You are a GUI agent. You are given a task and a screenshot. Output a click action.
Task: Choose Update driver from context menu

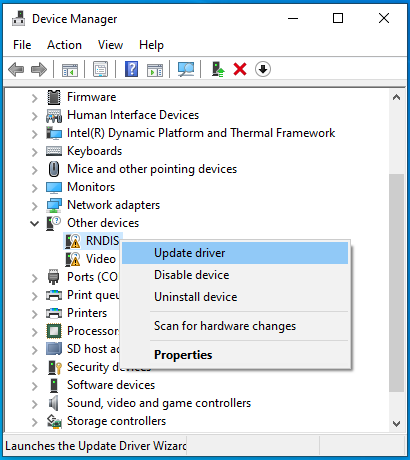(x=235, y=253)
